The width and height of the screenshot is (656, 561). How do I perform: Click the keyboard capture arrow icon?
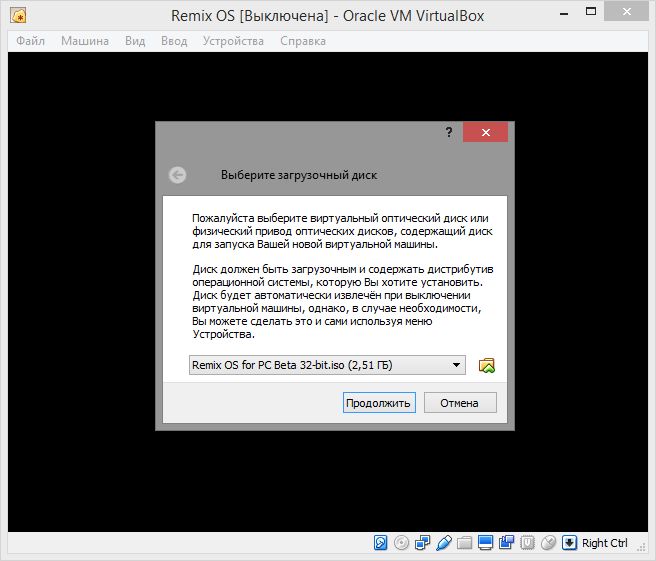pos(569,543)
